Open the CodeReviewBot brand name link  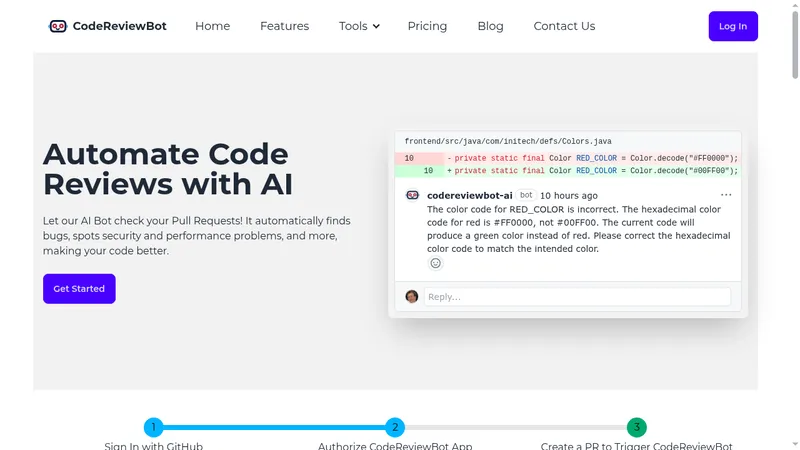pyautogui.click(x=119, y=26)
